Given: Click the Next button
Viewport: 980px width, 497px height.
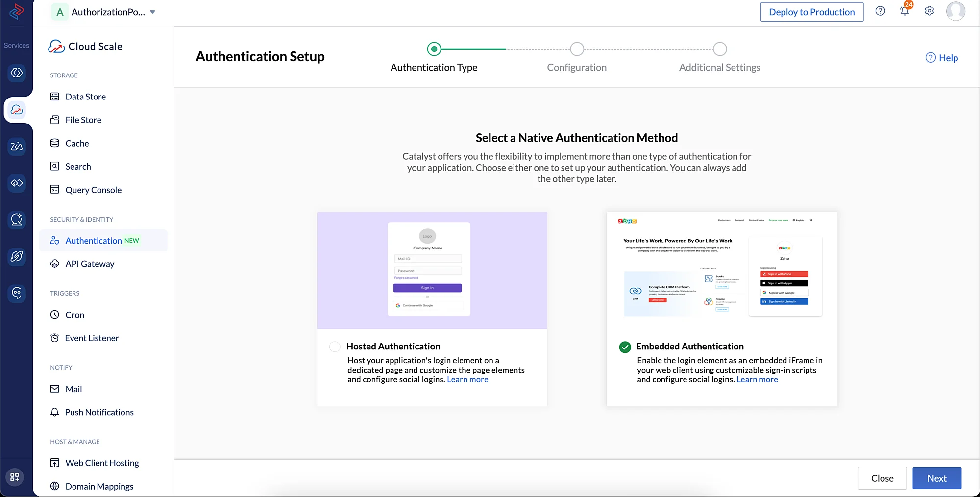Looking at the screenshot, I should coord(937,478).
